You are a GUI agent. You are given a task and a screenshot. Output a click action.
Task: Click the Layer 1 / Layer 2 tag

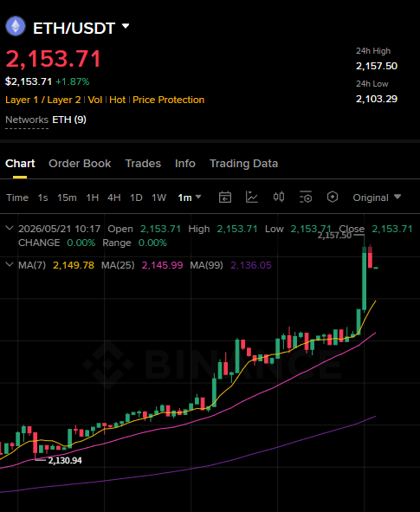43,100
